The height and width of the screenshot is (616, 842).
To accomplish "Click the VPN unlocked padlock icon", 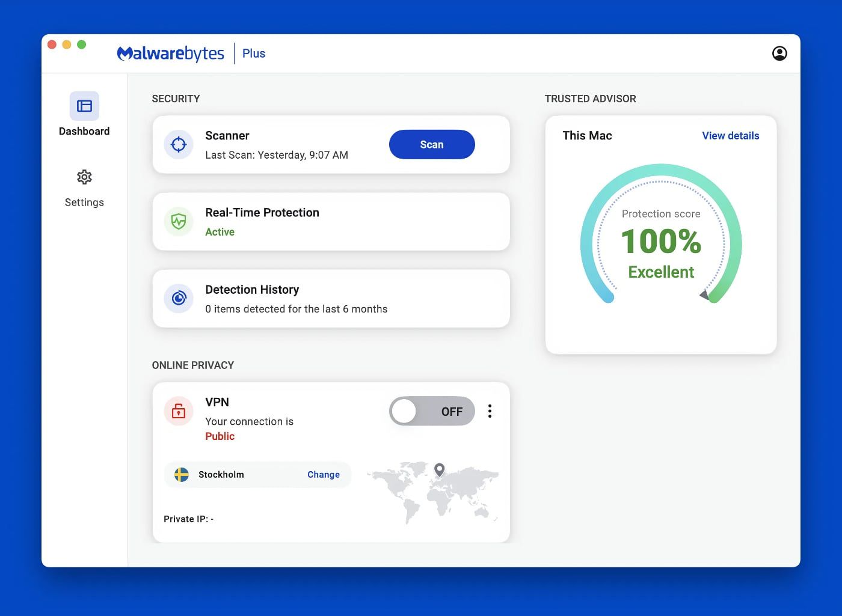I will pyautogui.click(x=179, y=411).
